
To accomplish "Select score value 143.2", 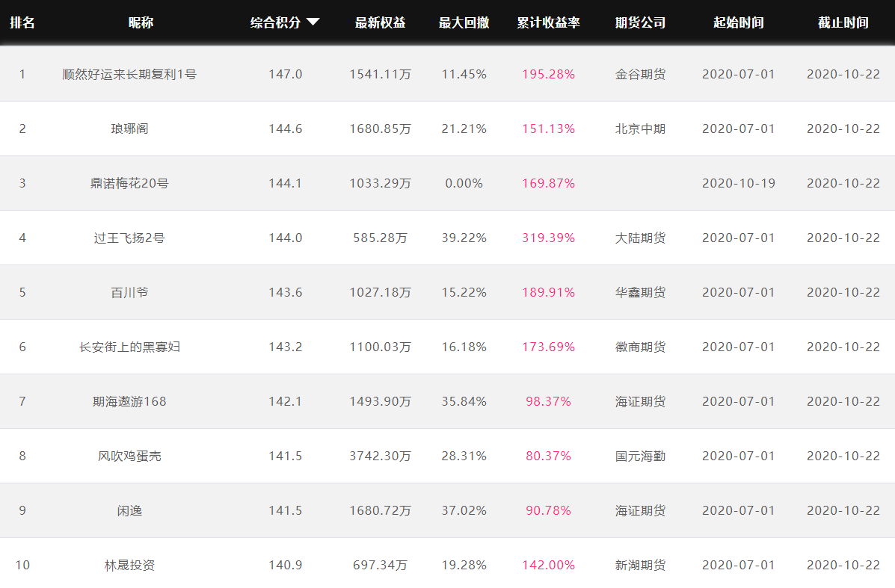I will pos(286,347).
